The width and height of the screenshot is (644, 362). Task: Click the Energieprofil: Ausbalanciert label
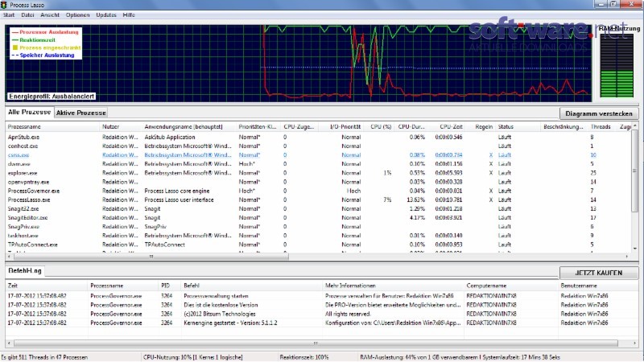[x=52, y=97]
